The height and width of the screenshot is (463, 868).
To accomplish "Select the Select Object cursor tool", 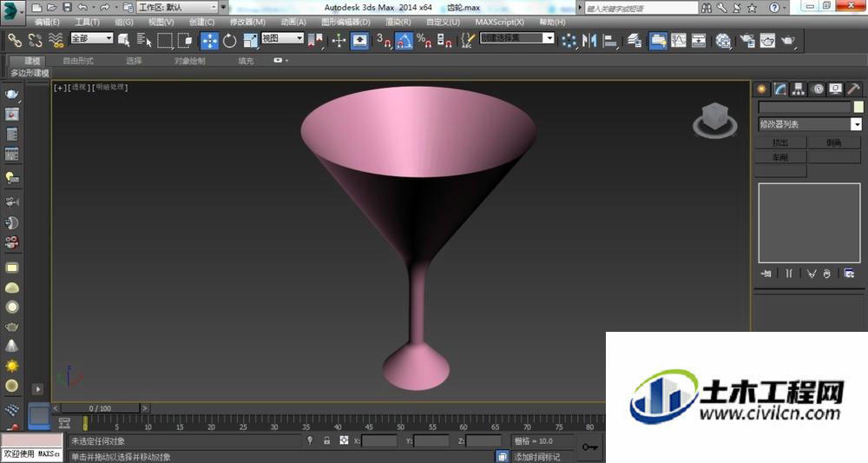I will coord(124,41).
